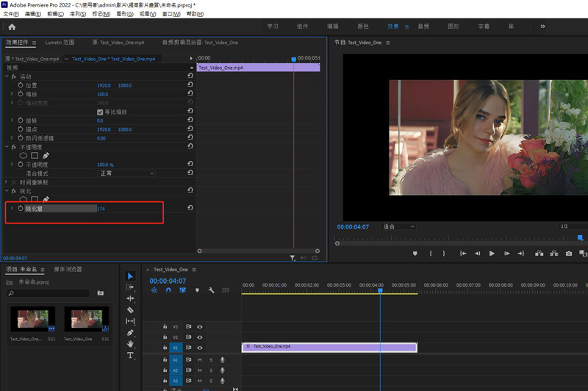Expand the 锐化量 property arrow
Viewport: 588px width, 391px height.
point(11,209)
